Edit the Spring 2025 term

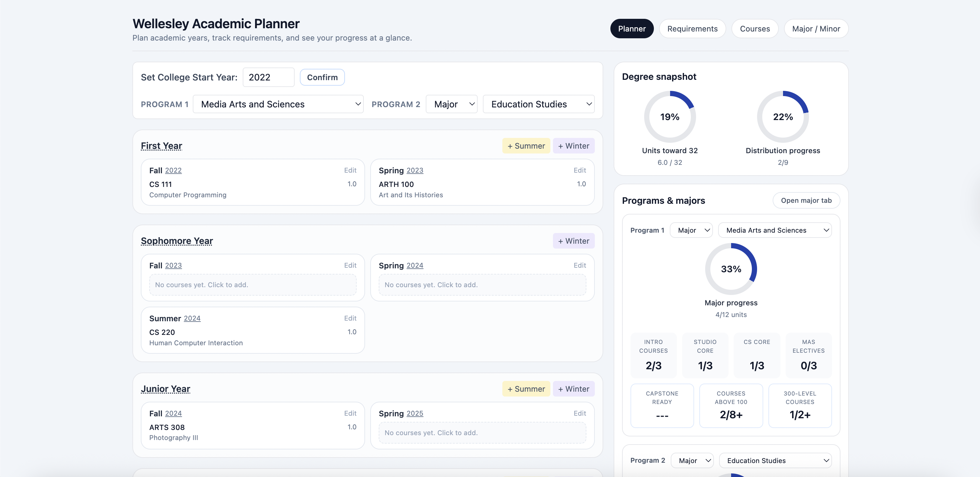pos(580,413)
